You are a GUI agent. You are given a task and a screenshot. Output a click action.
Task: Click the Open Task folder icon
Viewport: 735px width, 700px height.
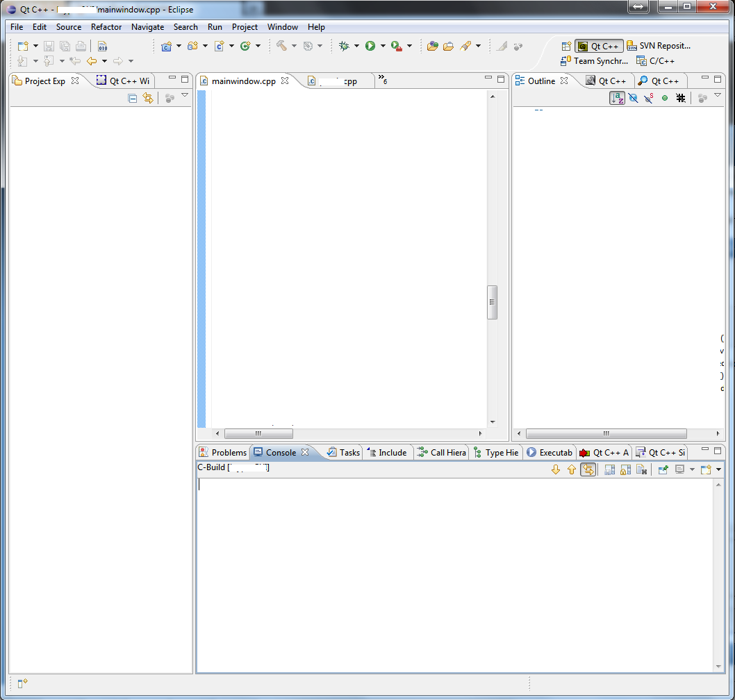coord(449,46)
